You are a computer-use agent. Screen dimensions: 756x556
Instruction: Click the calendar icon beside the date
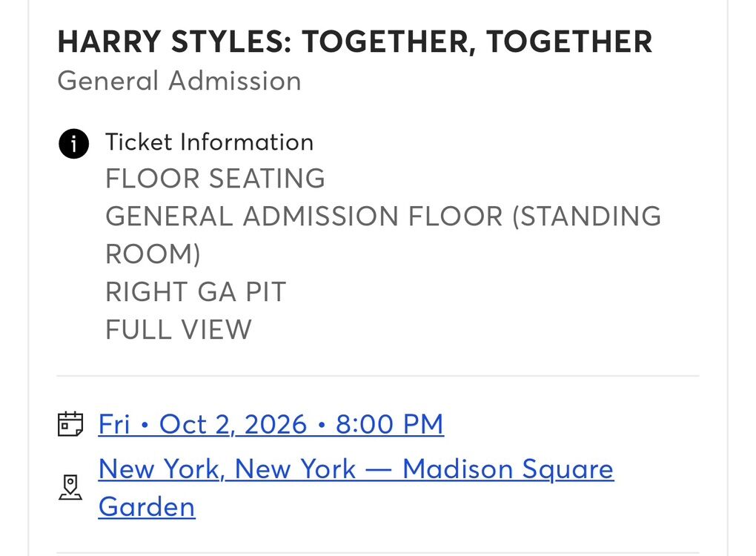point(70,424)
